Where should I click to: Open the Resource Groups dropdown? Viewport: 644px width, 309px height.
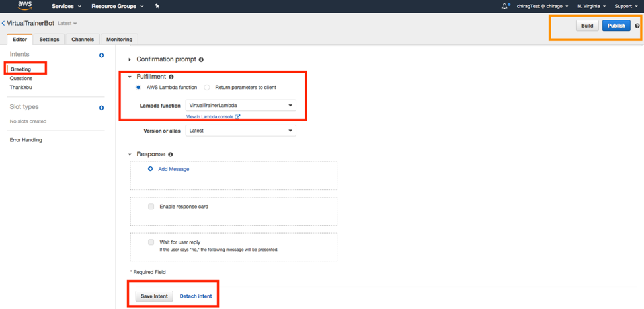pos(118,6)
